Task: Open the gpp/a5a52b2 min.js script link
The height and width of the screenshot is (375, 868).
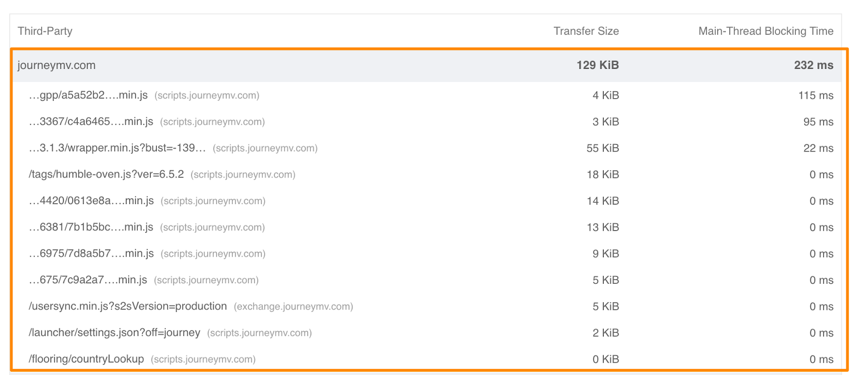Action: [x=88, y=96]
